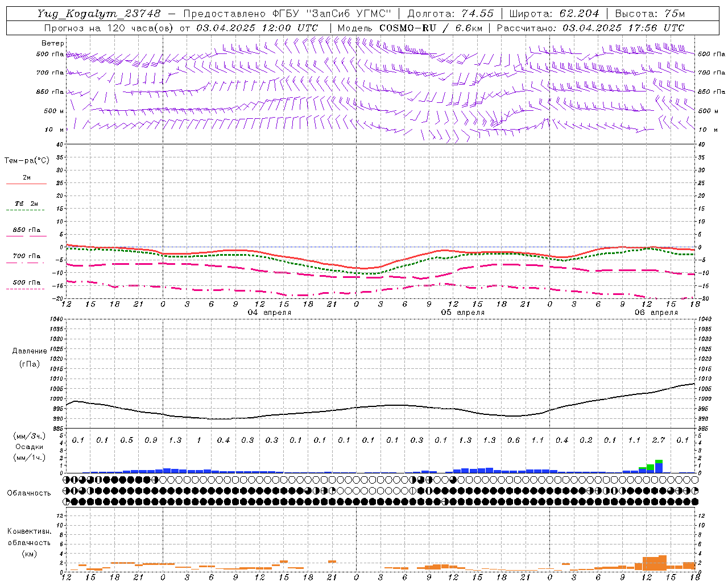Click the station name Yug_Kogalym_23748
Image resolution: width=728 pixels, height=582 pixels.
coord(99,14)
